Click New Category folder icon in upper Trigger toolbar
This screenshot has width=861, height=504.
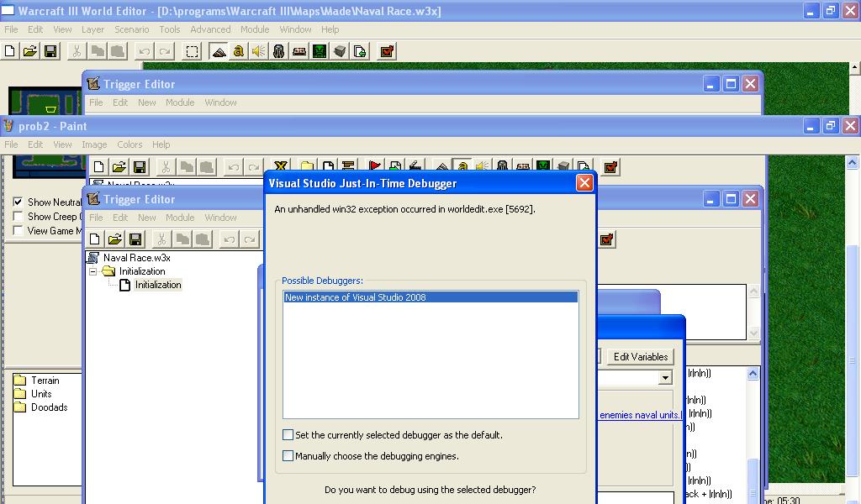coord(307,166)
